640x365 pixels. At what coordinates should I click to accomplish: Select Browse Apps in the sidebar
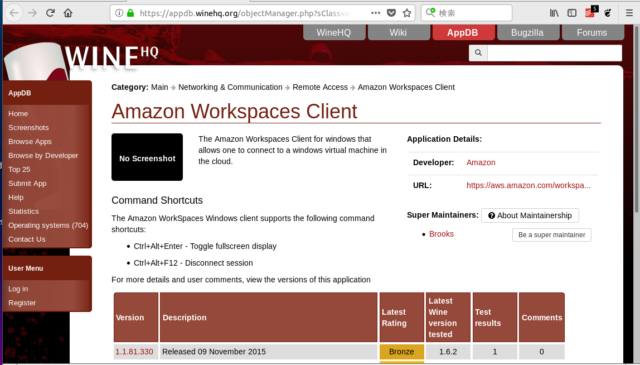(x=30, y=141)
